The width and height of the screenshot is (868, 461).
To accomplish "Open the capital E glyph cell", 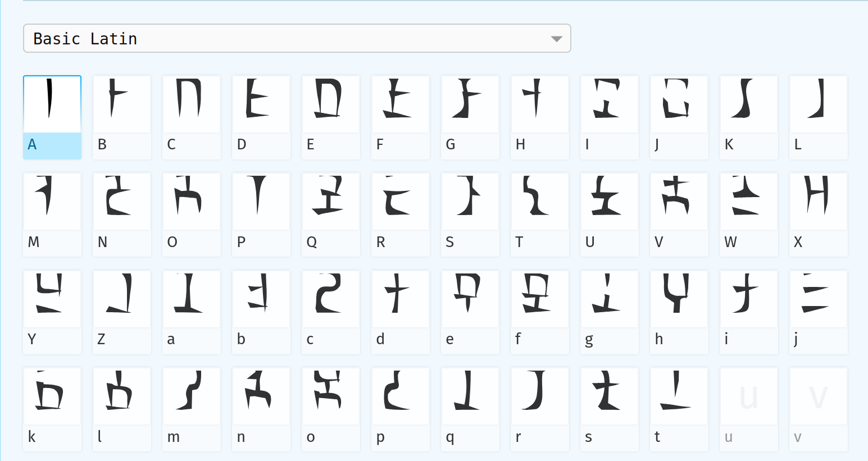I will point(331,104).
